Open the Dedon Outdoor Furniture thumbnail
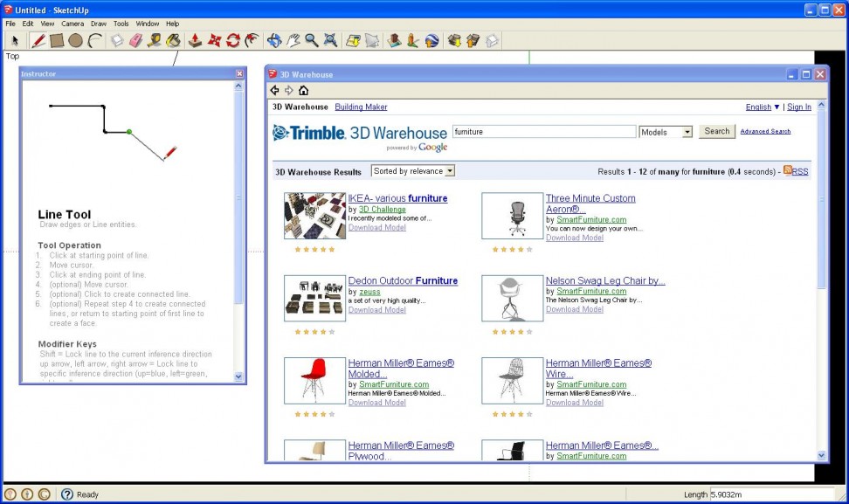Image resolution: width=849 pixels, height=504 pixels. 314,298
